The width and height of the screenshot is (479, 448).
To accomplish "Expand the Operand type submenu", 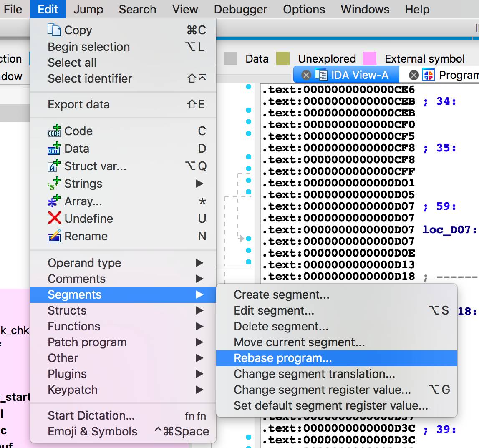I will pyautogui.click(x=200, y=263).
